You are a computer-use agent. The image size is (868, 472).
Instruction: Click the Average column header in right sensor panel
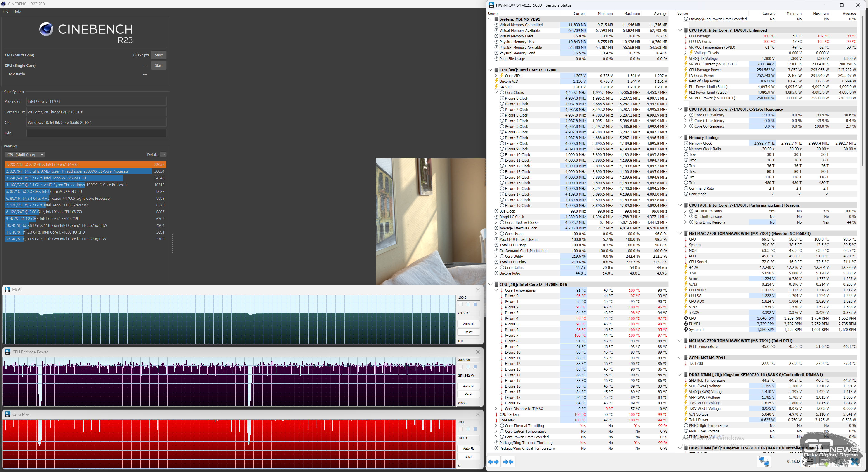[849, 14]
